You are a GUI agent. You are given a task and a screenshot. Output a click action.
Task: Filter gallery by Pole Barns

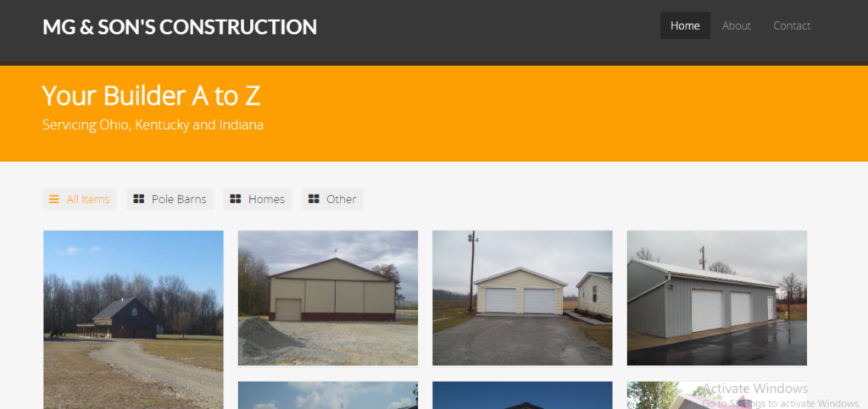170,199
